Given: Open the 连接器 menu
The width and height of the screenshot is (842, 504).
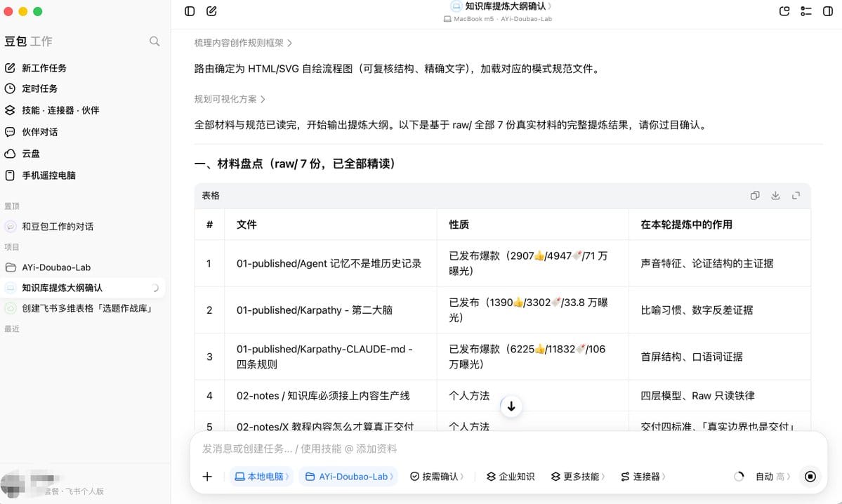Looking at the screenshot, I should point(643,477).
